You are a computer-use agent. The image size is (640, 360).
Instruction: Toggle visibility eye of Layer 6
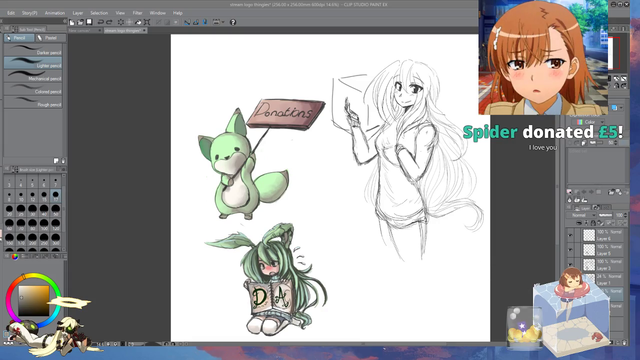pyautogui.click(x=571, y=235)
